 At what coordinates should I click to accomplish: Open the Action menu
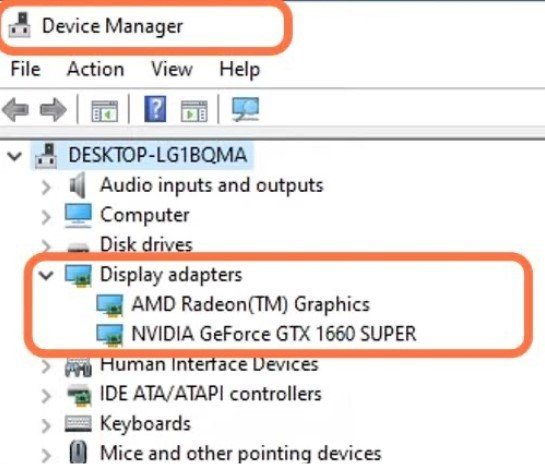(x=96, y=69)
